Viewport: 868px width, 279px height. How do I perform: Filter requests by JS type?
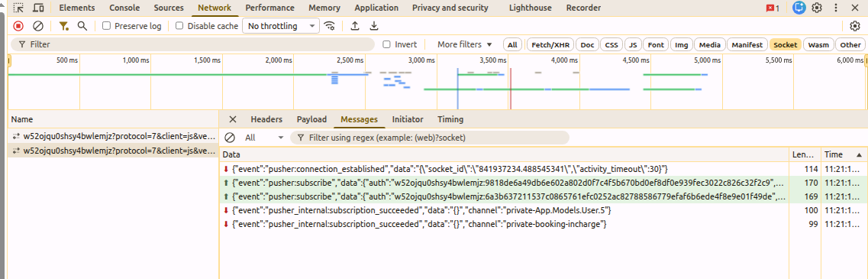[634, 45]
